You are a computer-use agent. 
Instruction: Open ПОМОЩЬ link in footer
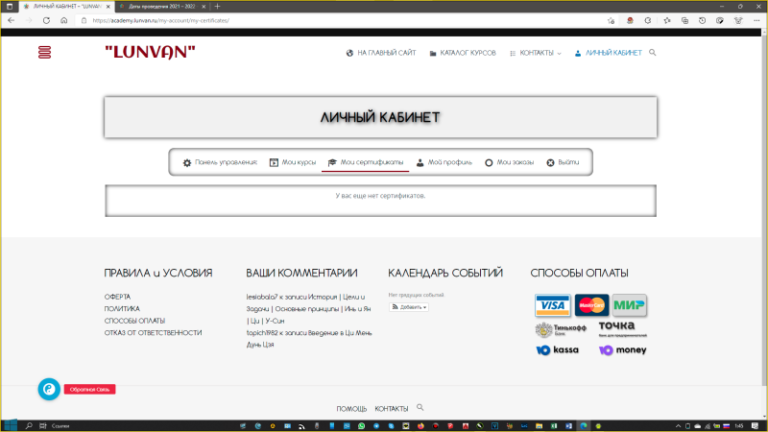pyautogui.click(x=352, y=408)
